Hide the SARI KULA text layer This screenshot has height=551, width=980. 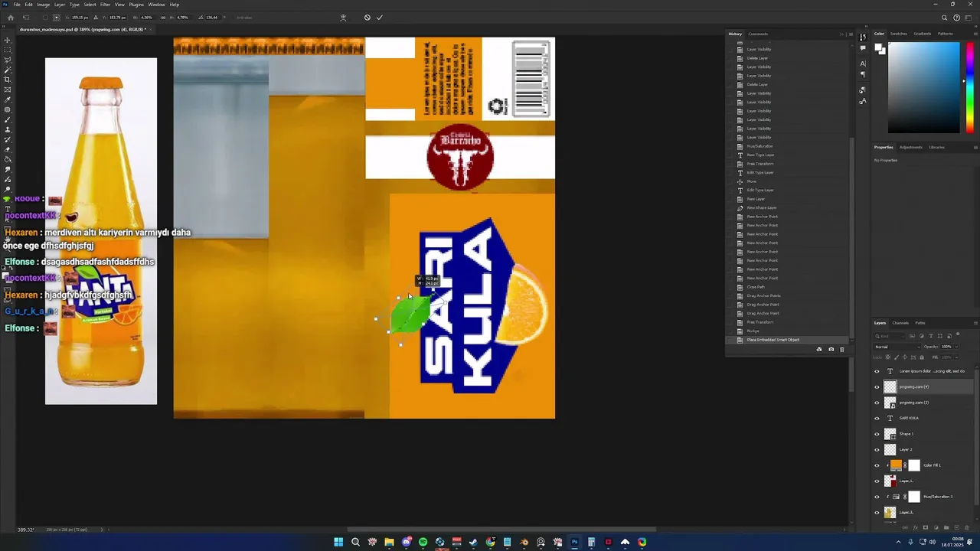click(x=877, y=418)
